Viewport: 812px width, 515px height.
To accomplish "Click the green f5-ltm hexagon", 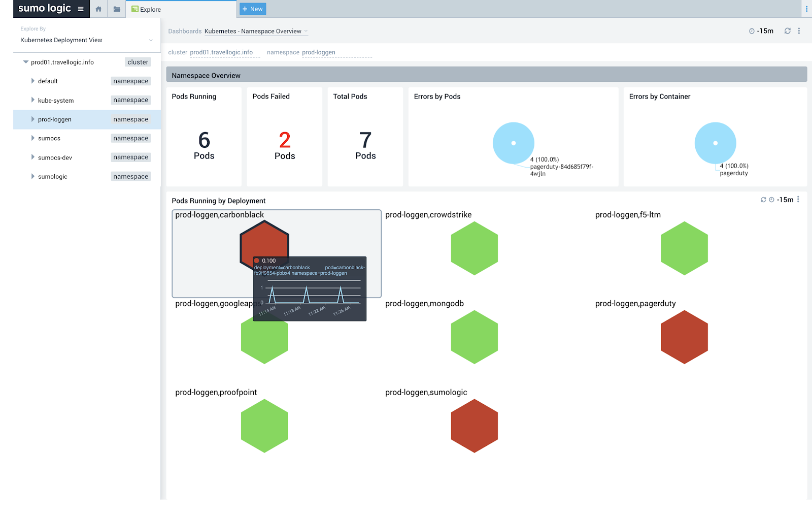I will pos(685,248).
